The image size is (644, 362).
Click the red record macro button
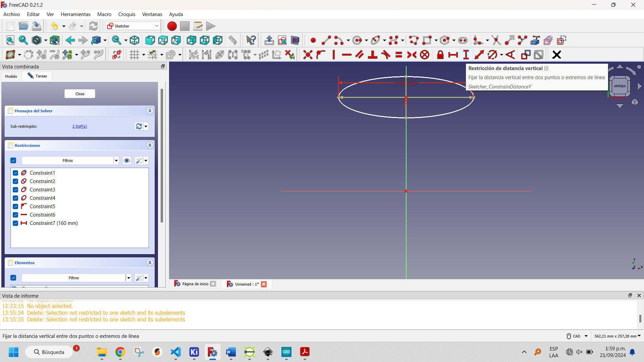172,26
